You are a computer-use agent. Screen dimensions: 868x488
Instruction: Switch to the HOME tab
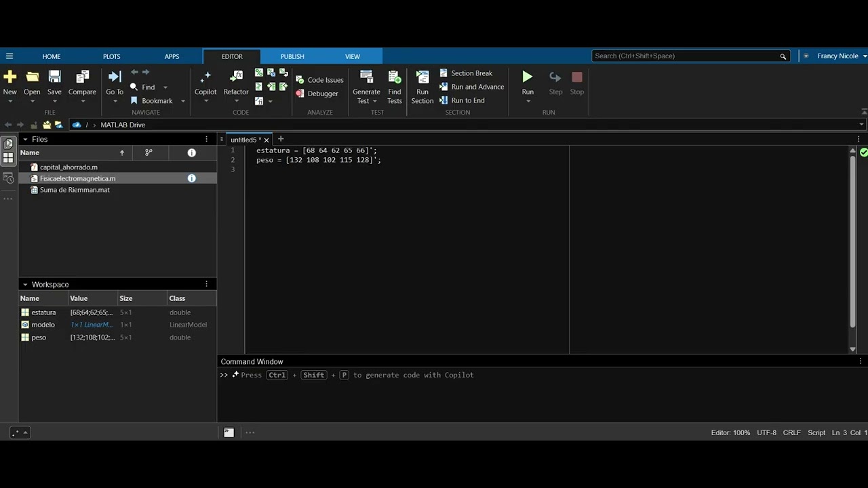coord(52,56)
